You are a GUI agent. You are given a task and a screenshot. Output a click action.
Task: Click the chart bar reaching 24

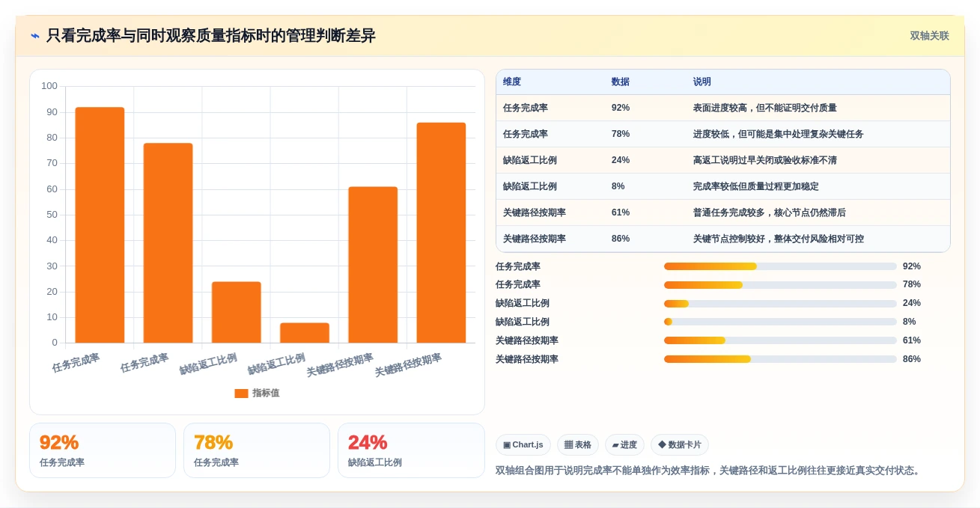[237, 313]
